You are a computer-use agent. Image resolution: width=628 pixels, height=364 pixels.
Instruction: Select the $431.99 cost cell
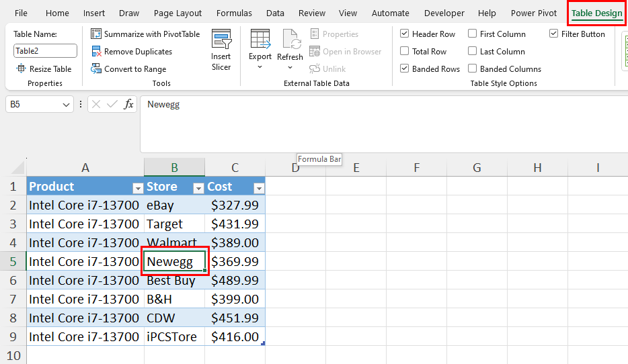[235, 224]
